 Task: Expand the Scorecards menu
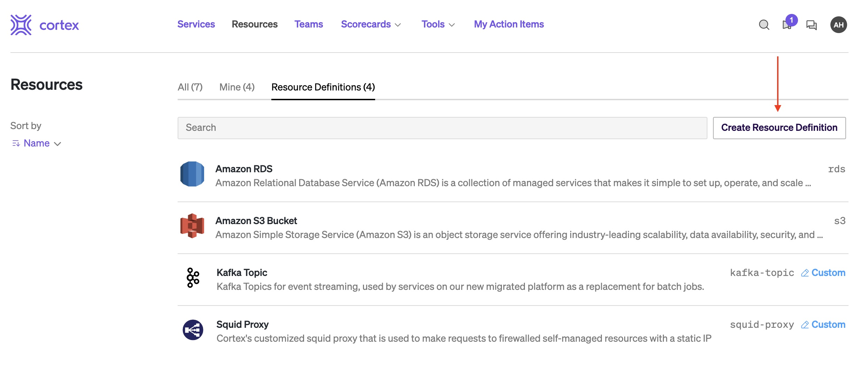coord(371,24)
